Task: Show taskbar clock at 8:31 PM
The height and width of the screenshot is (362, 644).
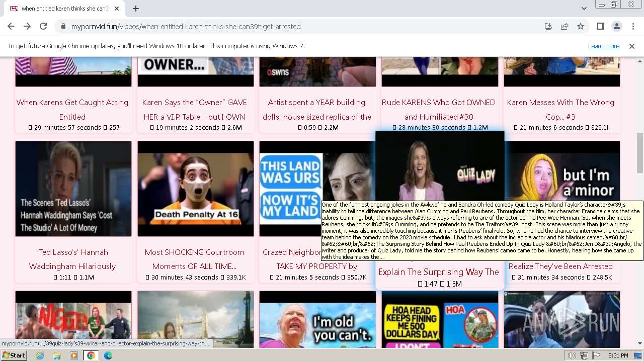Action: coord(618,355)
